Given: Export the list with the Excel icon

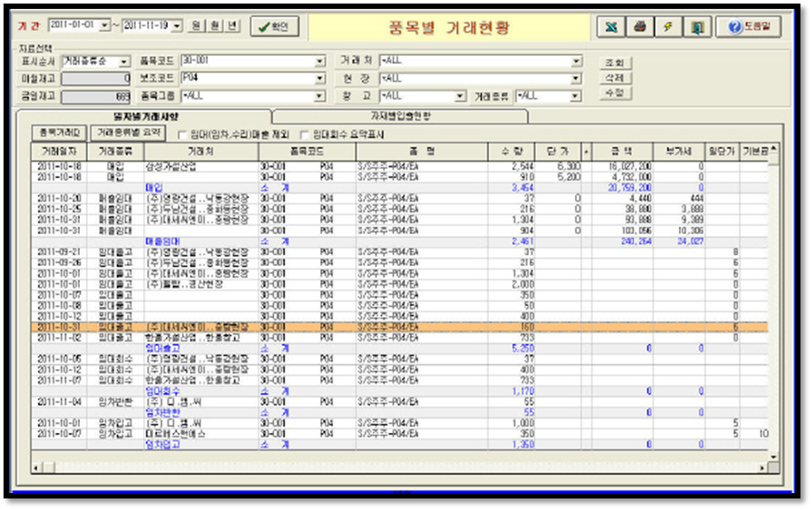Looking at the screenshot, I should click(611, 27).
